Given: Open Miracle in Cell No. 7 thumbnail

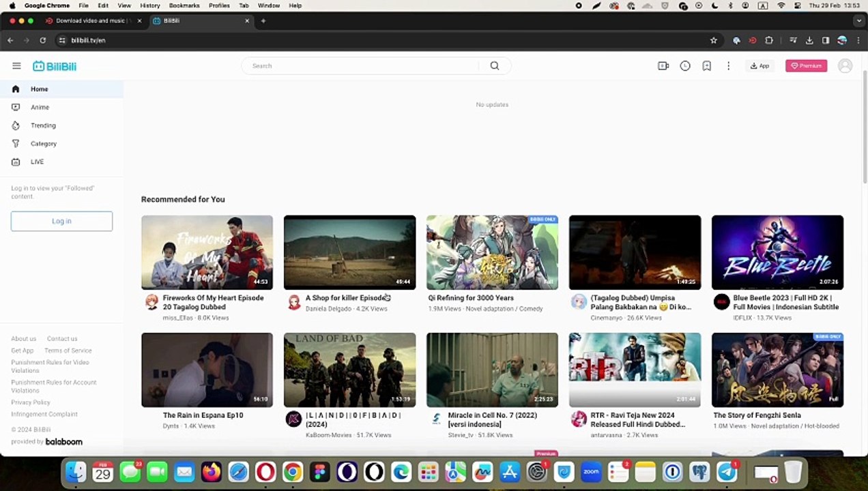Looking at the screenshot, I should point(492,370).
